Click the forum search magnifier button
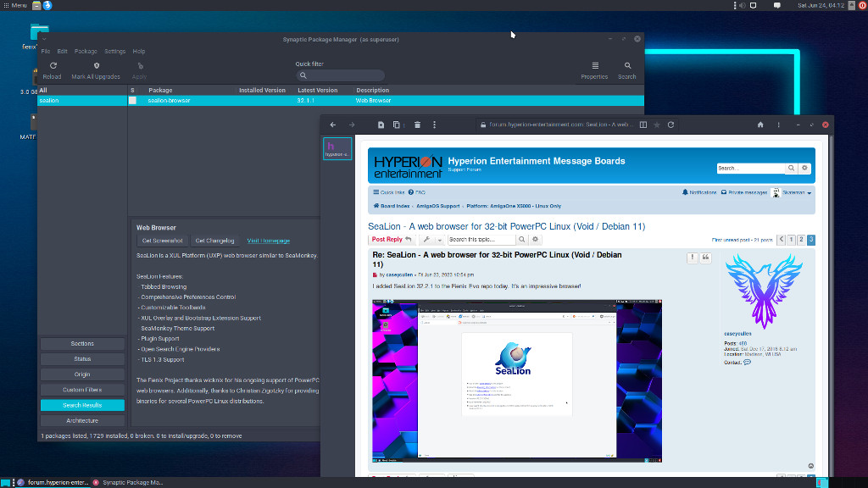The height and width of the screenshot is (488, 868). [x=792, y=169]
